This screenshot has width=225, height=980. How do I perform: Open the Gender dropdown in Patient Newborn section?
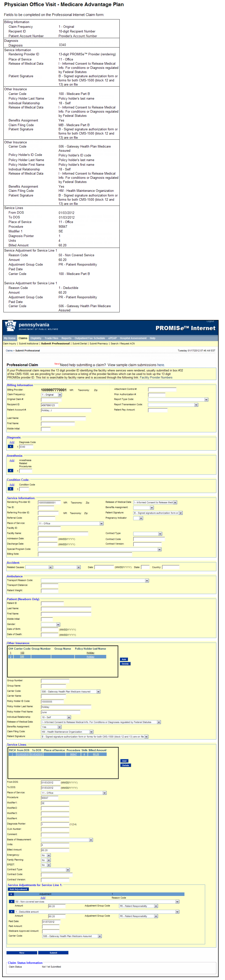(58, 624)
